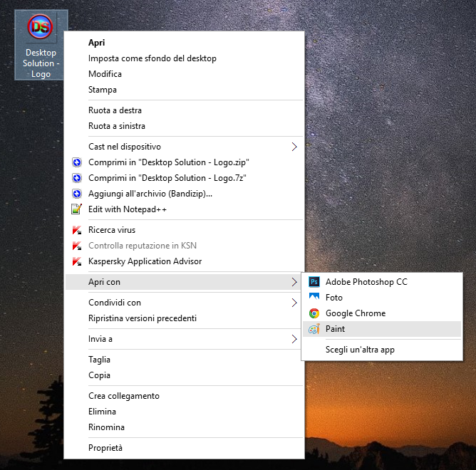Image resolution: width=476 pixels, height=470 pixels.
Task: Click the Foto app icon
Action: tap(314, 298)
